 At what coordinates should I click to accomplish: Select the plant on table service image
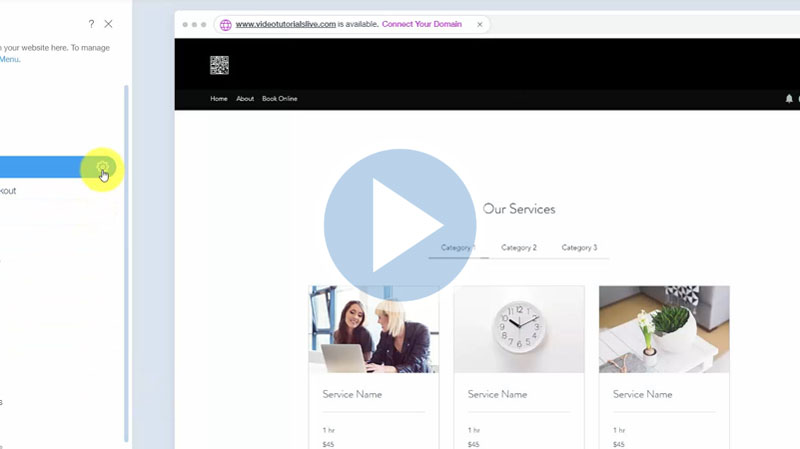[x=663, y=329]
